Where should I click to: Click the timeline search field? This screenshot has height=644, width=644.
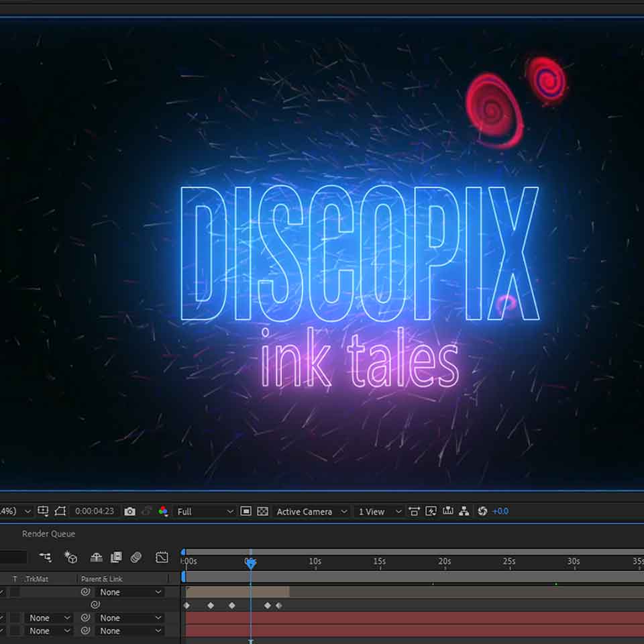coord(13,557)
